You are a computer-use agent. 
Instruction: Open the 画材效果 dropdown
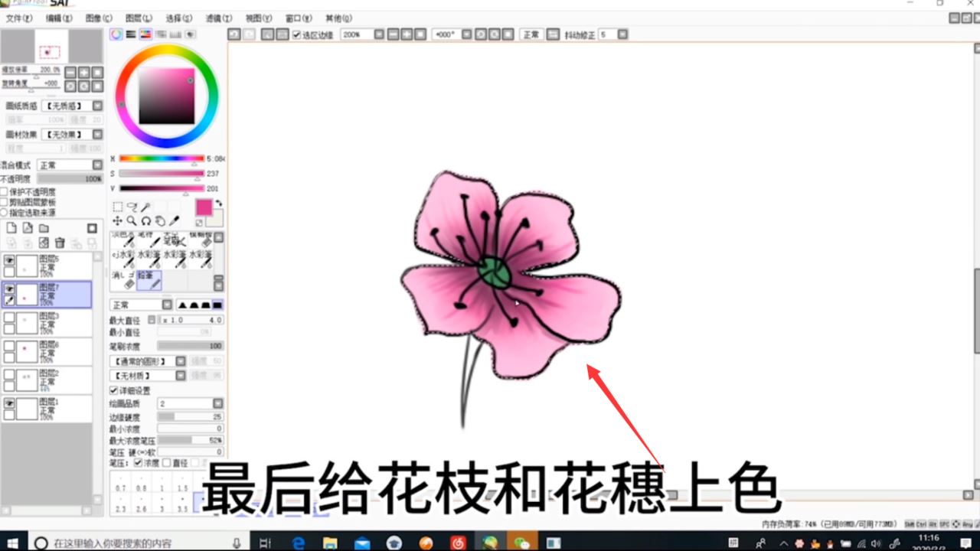coord(72,134)
